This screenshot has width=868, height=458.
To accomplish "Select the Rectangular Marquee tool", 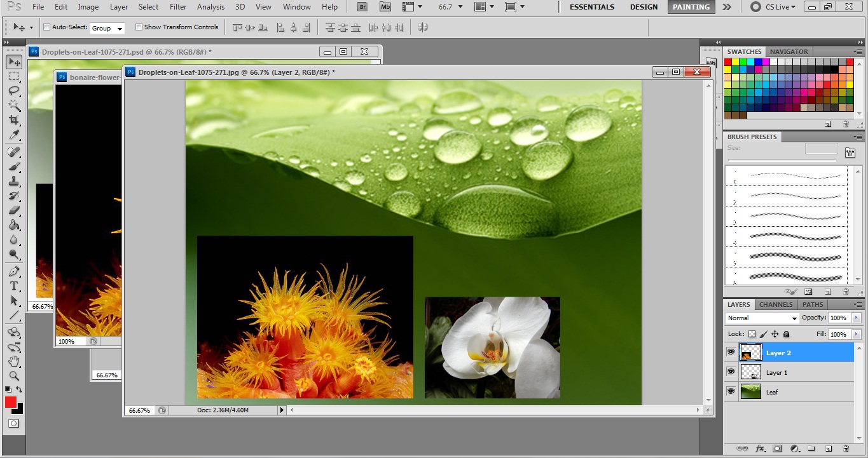I will coord(14,76).
